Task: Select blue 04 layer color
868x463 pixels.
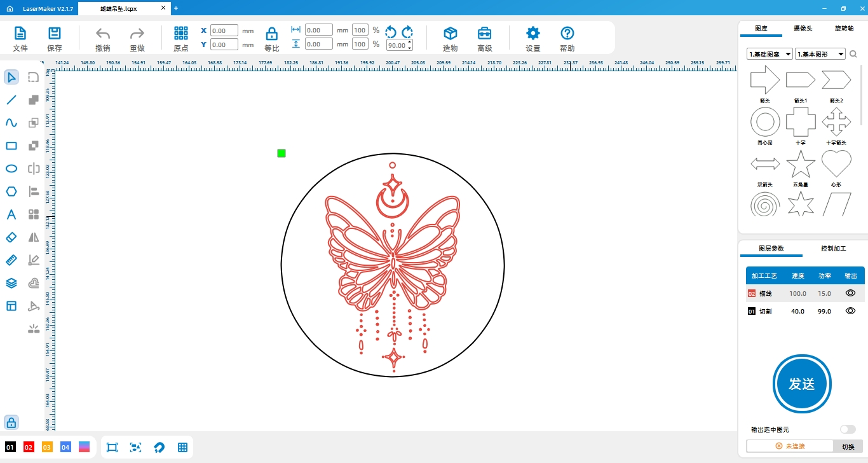Action: click(65, 447)
